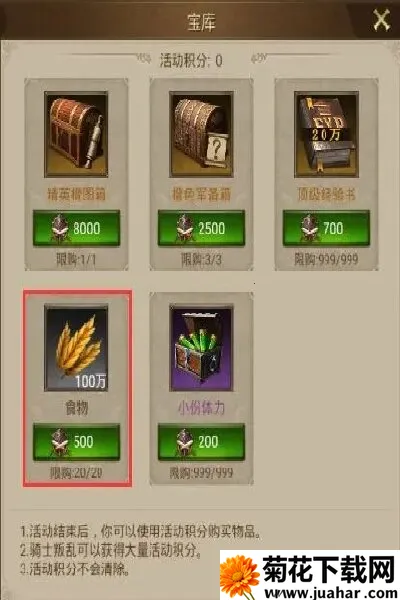Click the 宝库 title header
Image resolution: width=400 pixels, height=600 pixels.
click(201, 22)
